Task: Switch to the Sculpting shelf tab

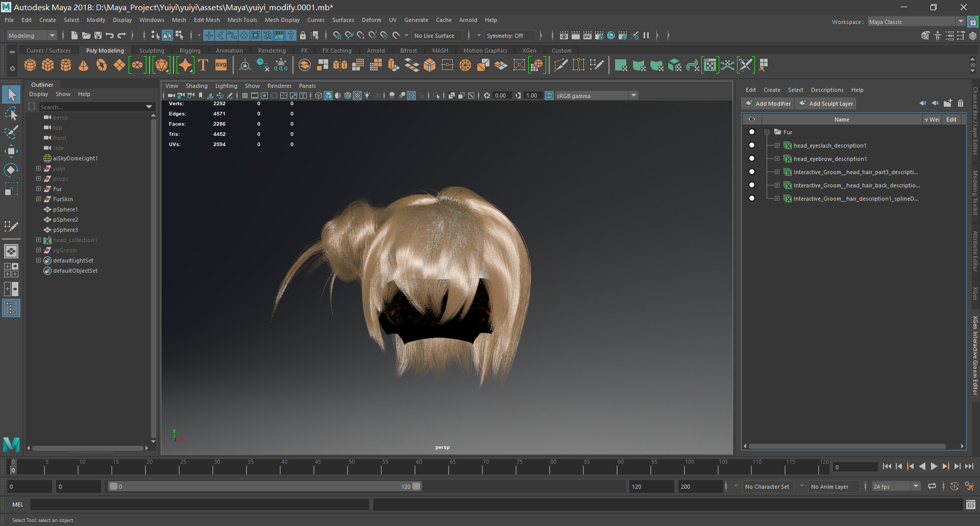Action: pyautogui.click(x=152, y=50)
